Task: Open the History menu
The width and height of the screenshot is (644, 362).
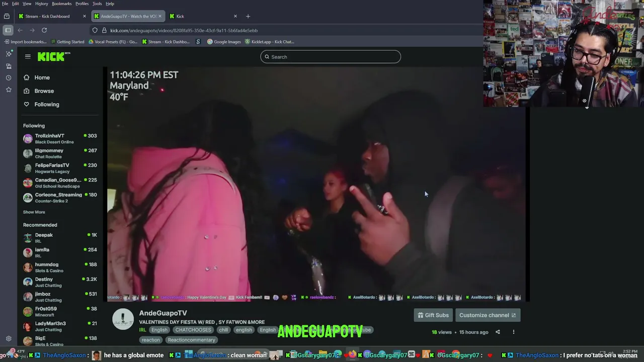Action: tap(42, 4)
